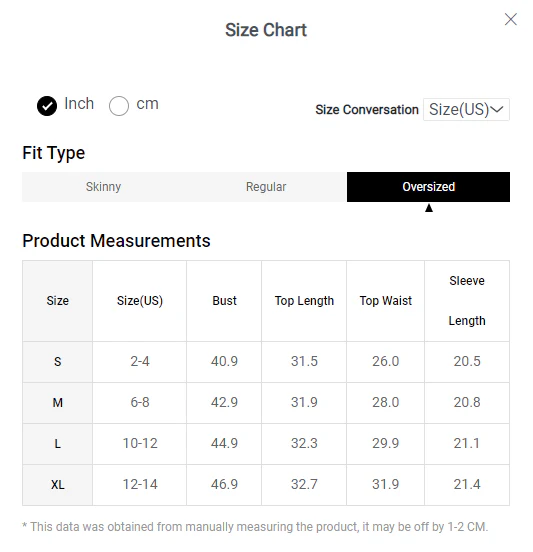Switch measurements to cm
Image resolution: width=533 pixels, height=552 pixels.
(x=119, y=106)
